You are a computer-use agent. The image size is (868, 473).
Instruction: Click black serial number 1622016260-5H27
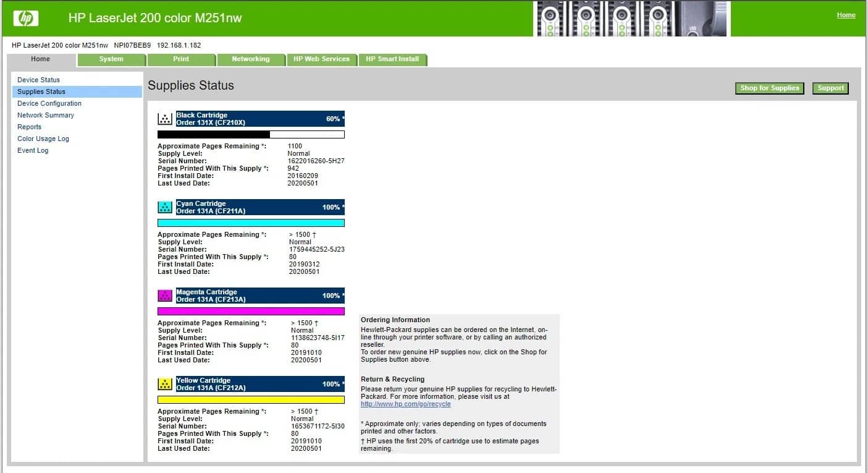pyautogui.click(x=316, y=161)
